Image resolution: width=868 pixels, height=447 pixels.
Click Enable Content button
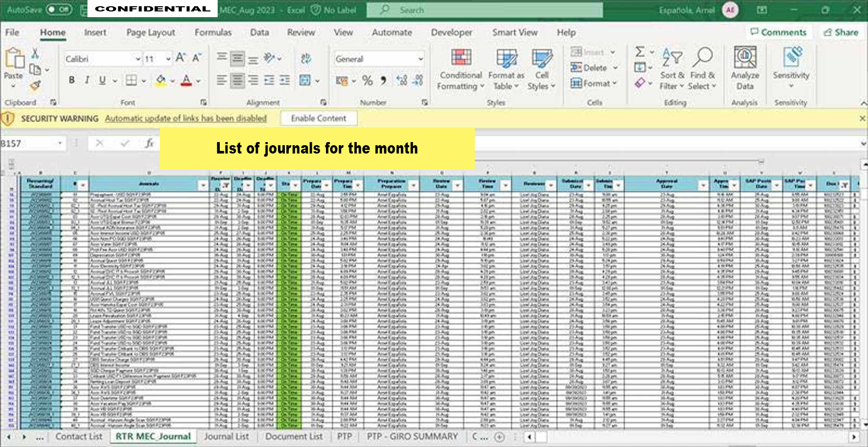point(319,118)
